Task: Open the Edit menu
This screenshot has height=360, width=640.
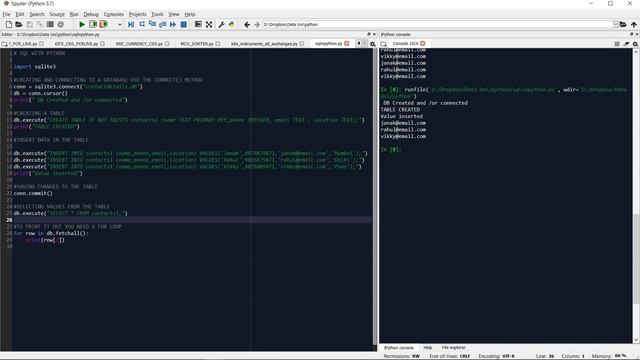Action: click(x=20, y=14)
